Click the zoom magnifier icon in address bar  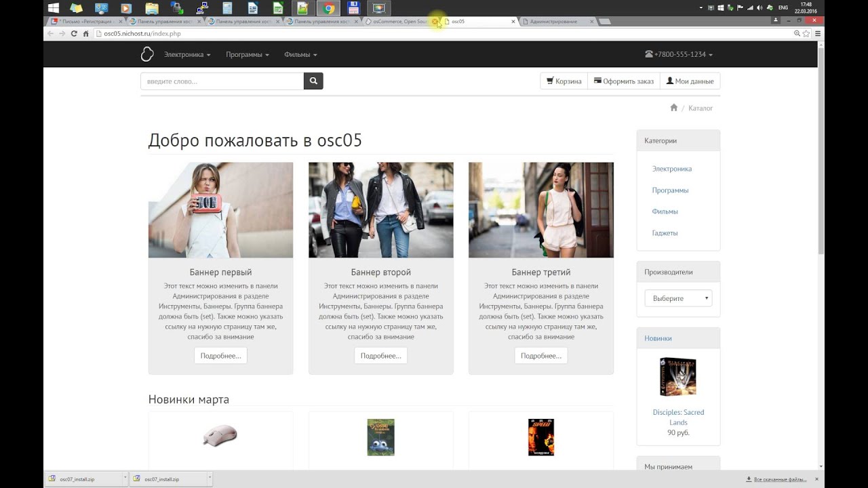tap(797, 33)
